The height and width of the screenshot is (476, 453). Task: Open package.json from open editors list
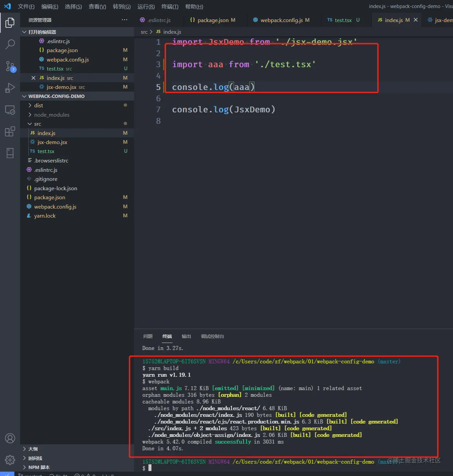[77, 50]
